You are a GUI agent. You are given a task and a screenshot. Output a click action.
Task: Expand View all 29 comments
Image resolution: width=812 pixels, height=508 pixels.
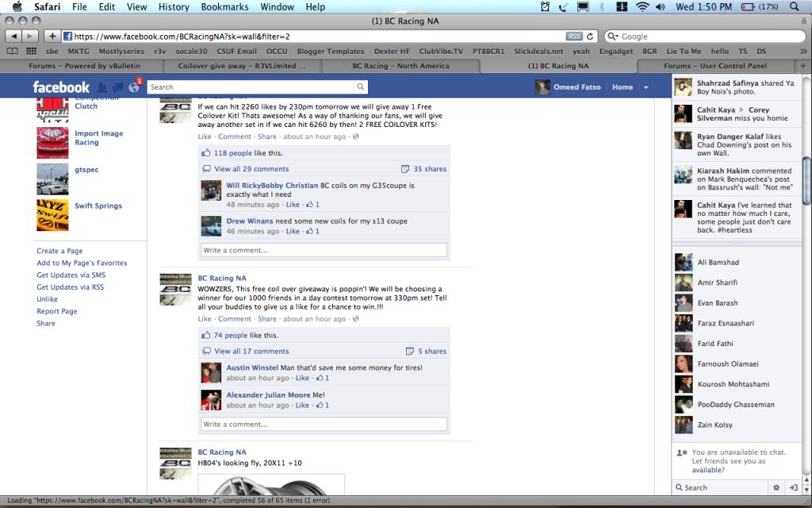point(251,169)
